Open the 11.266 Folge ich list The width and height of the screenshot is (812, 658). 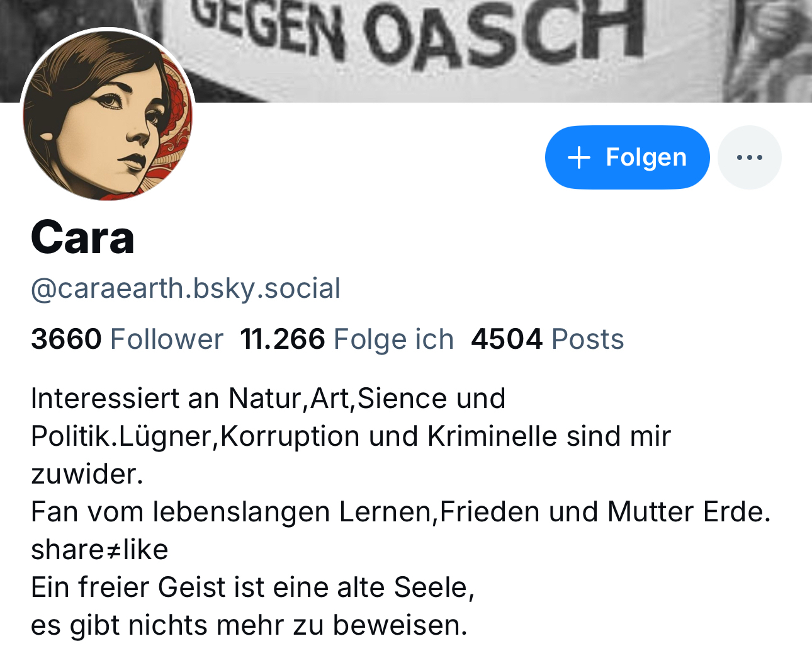pyautogui.click(x=347, y=339)
